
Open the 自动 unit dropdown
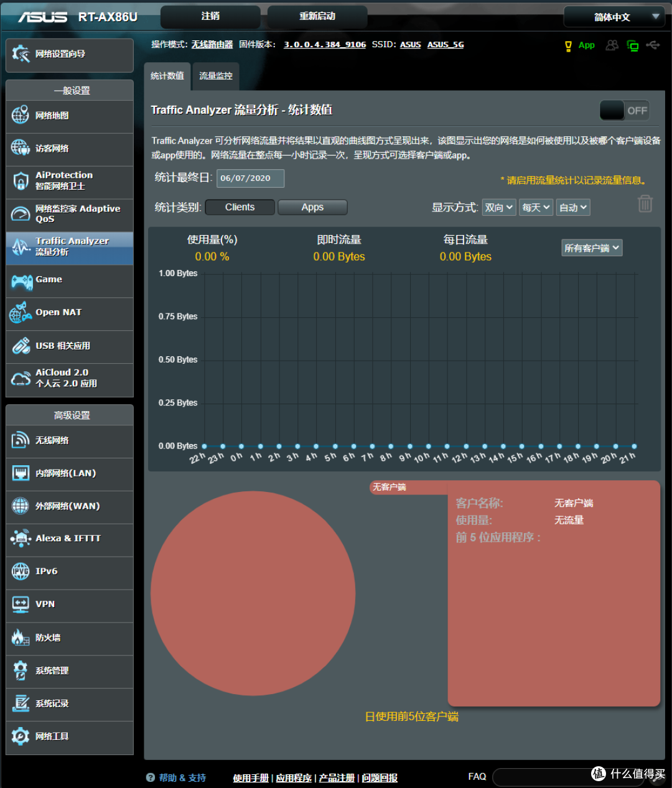pyautogui.click(x=573, y=208)
